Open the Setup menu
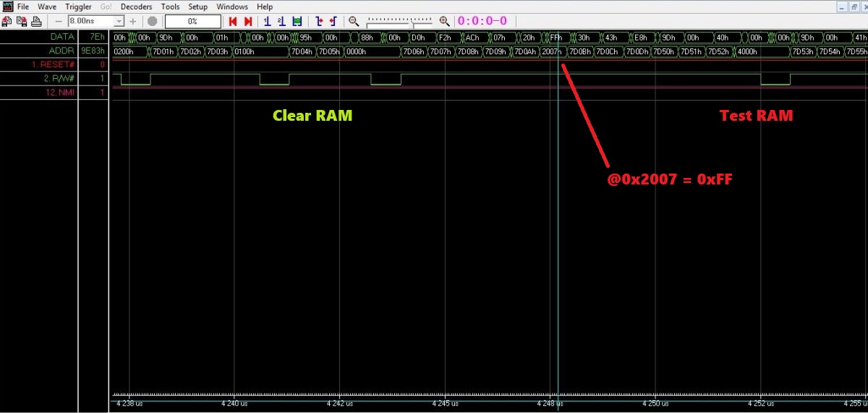The height and width of the screenshot is (413, 868). [x=197, y=7]
